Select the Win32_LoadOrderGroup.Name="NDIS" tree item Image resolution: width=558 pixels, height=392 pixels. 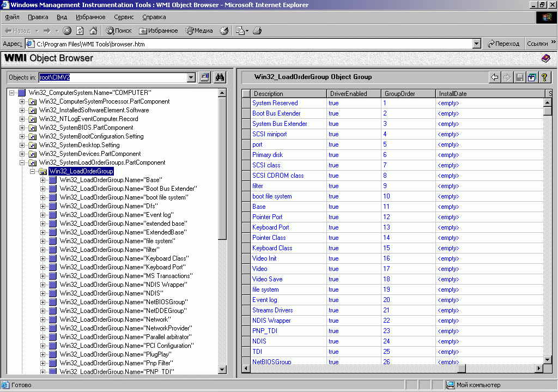point(98,293)
